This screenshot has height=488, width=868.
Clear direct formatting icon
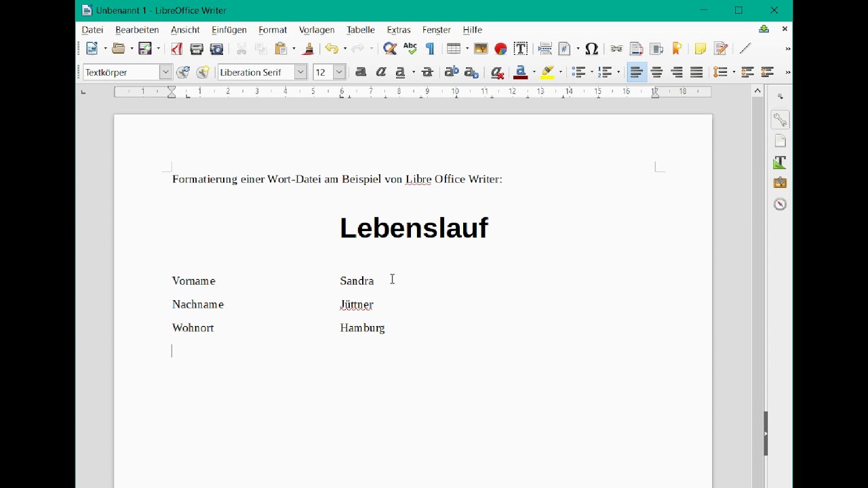(497, 72)
